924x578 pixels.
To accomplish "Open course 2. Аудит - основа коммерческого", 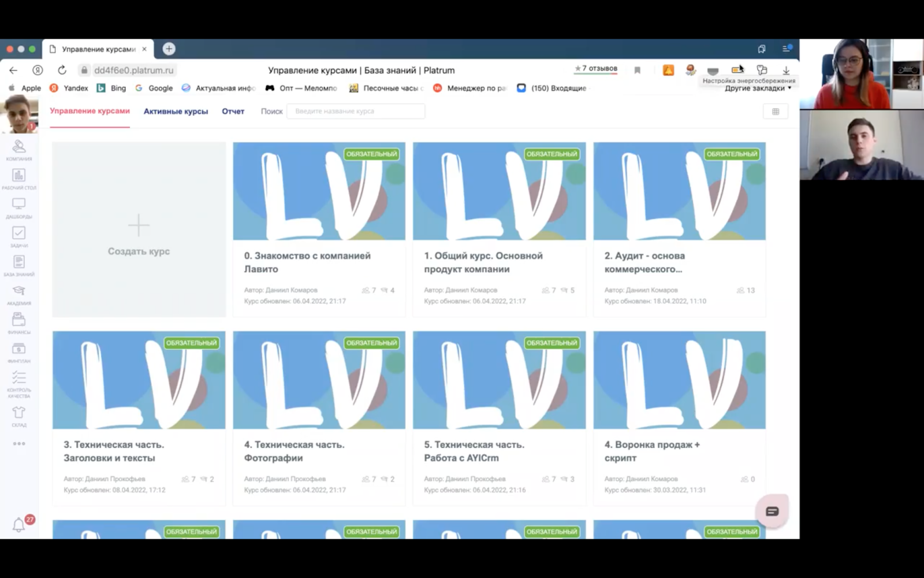I will 679,229.
